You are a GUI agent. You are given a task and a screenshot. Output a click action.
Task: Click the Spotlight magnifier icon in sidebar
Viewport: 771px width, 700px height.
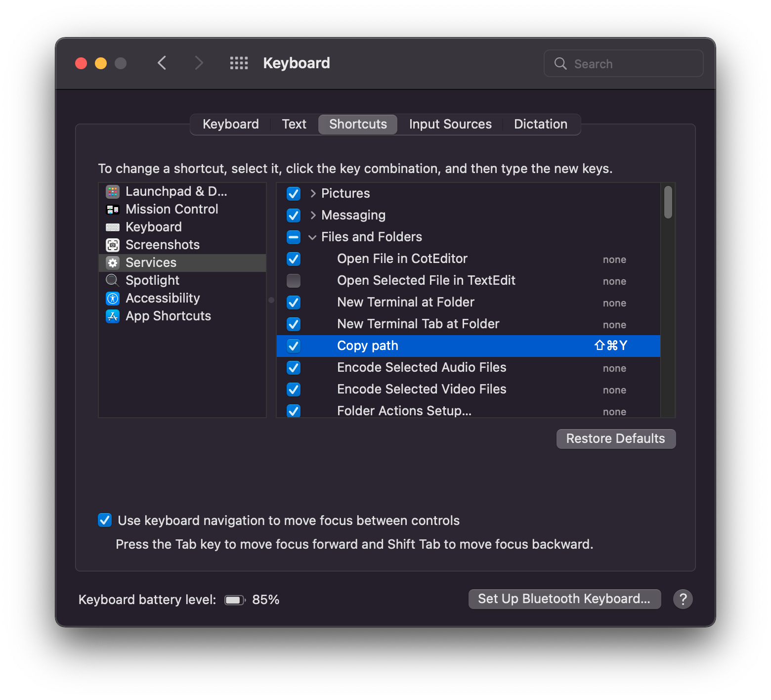tap(113, 281)
